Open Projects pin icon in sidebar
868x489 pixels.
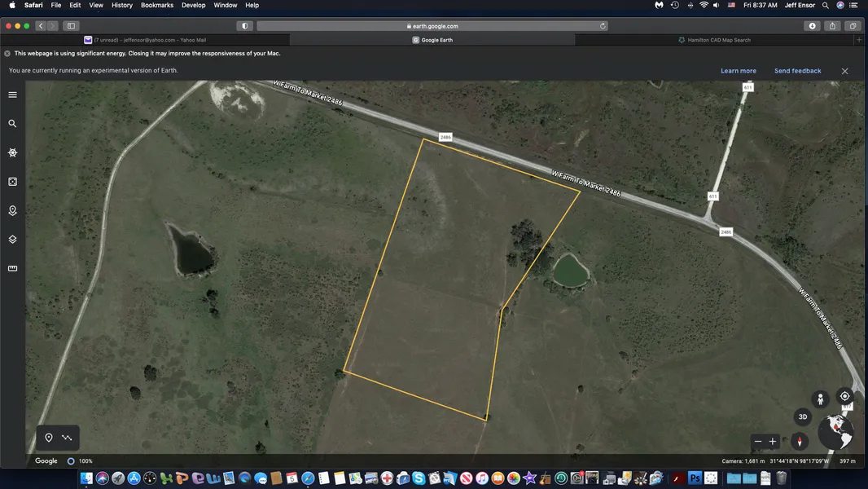[x=12, y=210]
